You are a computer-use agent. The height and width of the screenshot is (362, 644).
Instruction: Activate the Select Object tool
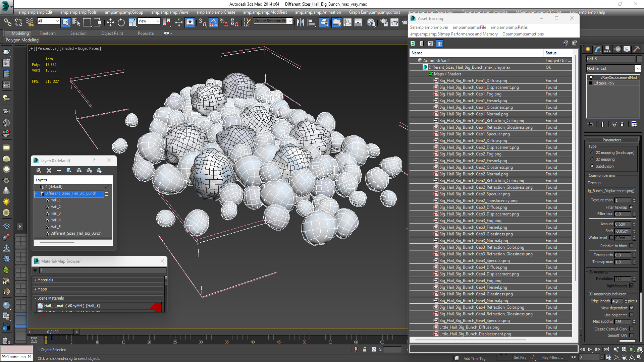[65, 22]
